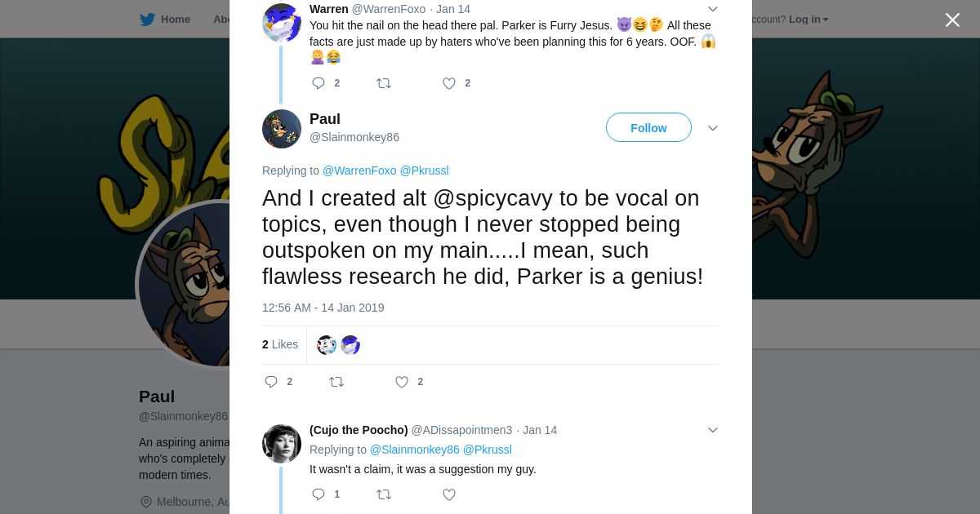Like Cujo the Poocho's tweet
This screenshot has height=514, width=980.
(449, 494)
